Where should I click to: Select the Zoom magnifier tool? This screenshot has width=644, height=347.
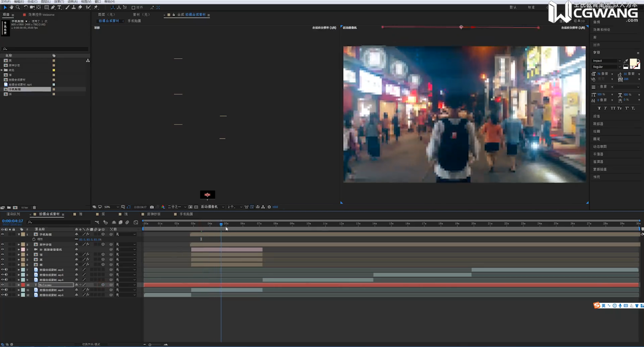pyautogui.click(x=18, y=7)
